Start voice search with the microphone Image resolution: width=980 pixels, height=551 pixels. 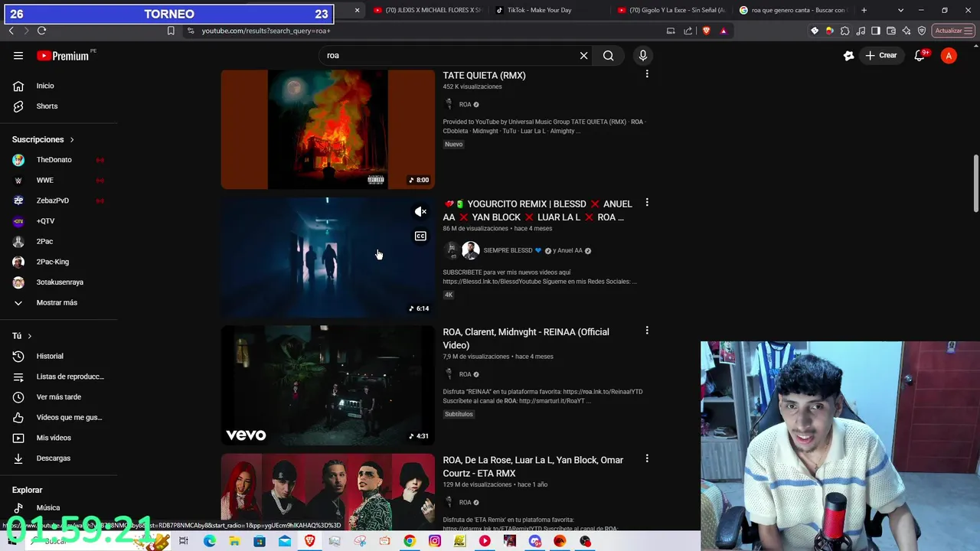pyautogui.click(x=642, y=55)
